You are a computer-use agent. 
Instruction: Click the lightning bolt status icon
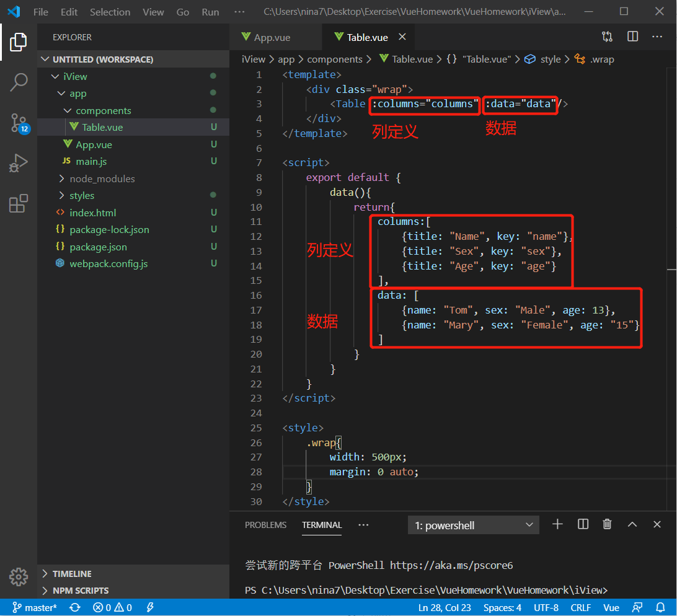pyautogui.click(x=150, y=607)
